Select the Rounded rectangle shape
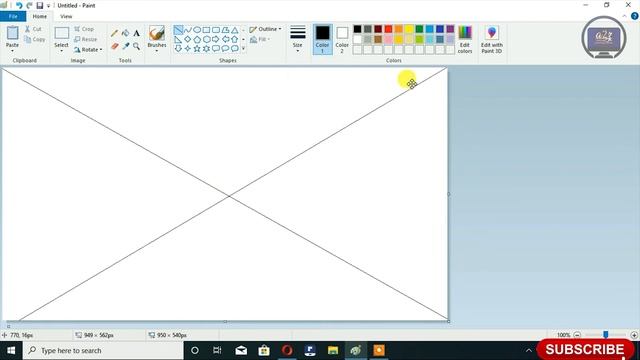The height and width of the screenshot is (360, 640). tap(216, 30)
